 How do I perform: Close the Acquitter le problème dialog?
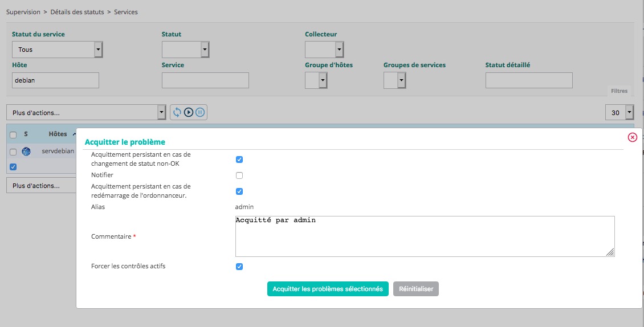point(632,137)
